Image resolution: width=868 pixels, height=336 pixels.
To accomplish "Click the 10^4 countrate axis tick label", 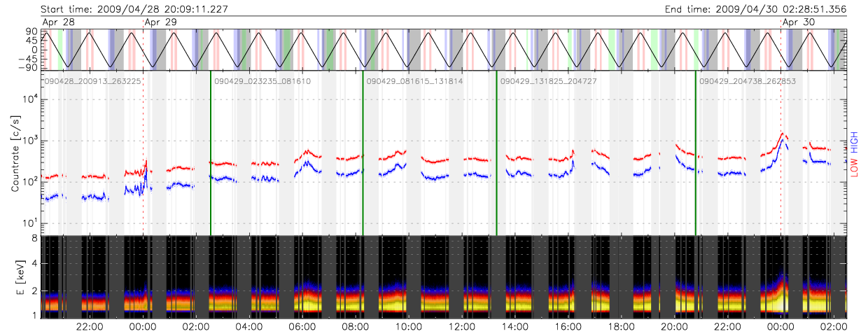I will [28, 99].
